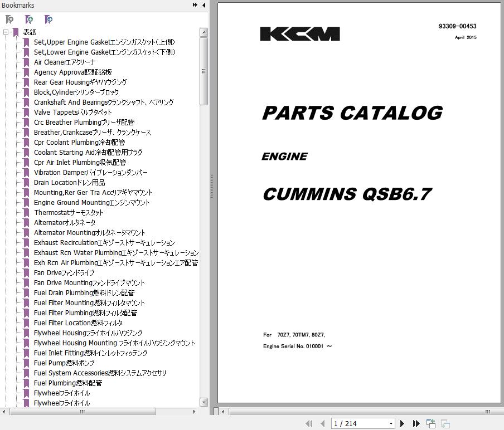Click the delete bookmark icon
504x430 pixels.
coord(10,19)
